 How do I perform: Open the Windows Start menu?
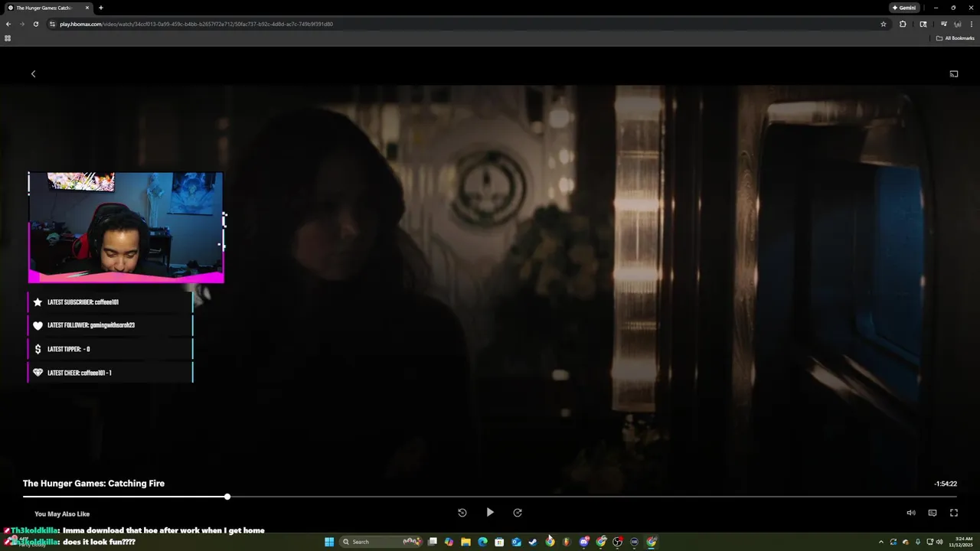coord(329,542)
